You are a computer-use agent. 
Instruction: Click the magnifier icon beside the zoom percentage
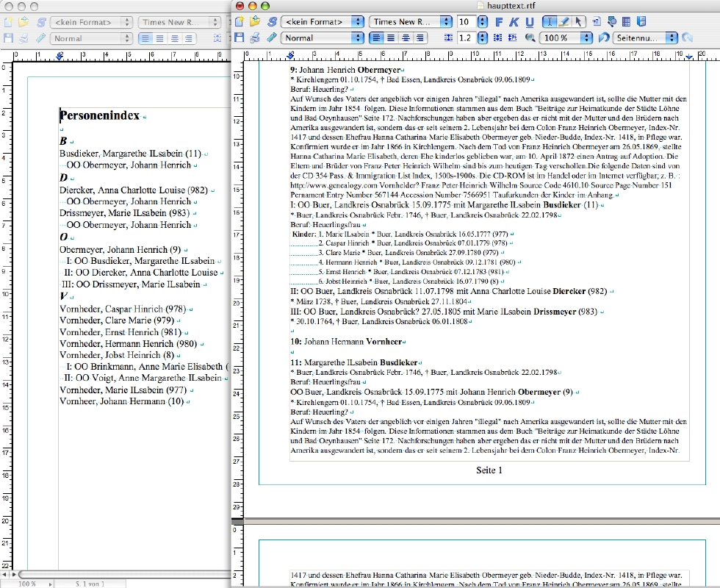pos(530,37)
